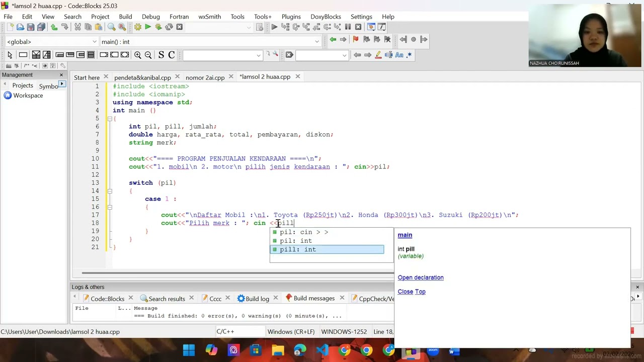Collapse the fold marker at line 14
Viewport: 644px width, 362px height.
coord(110,191)
